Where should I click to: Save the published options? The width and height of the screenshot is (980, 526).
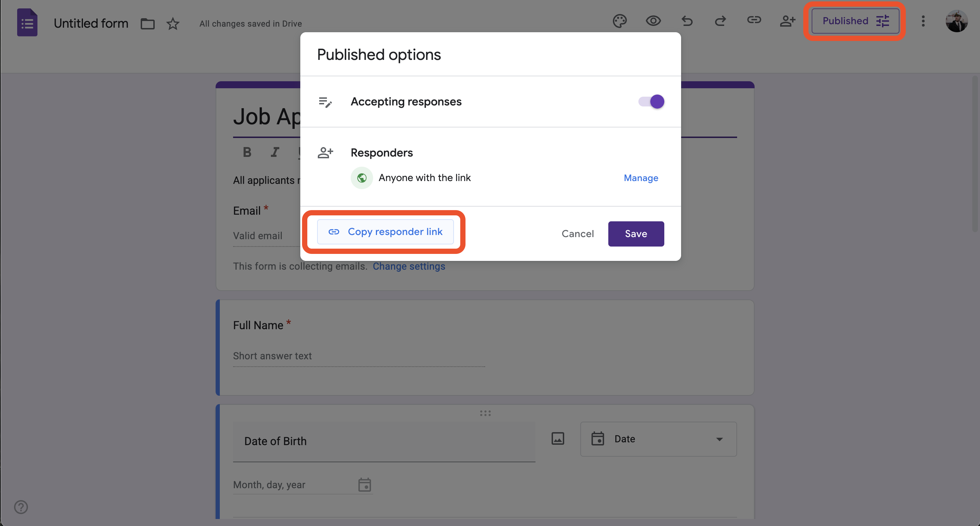(636, 234)
